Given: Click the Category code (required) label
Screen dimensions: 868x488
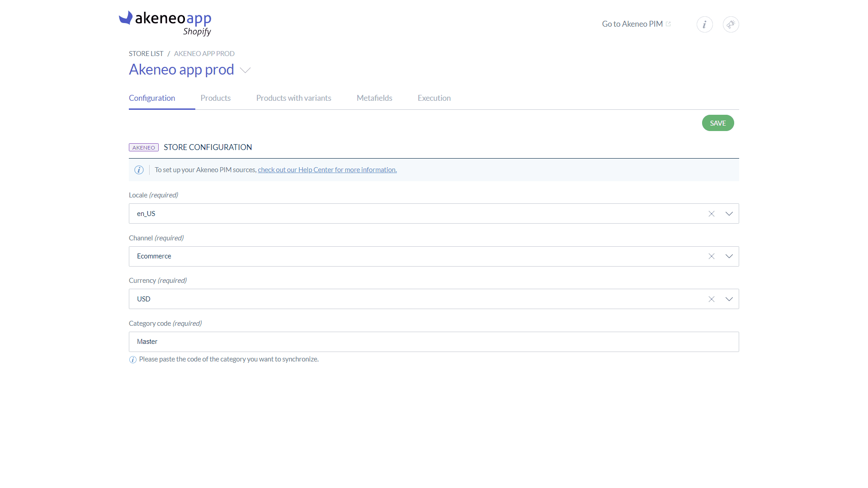Looking at the screenshot, I should tap(165, 324).
